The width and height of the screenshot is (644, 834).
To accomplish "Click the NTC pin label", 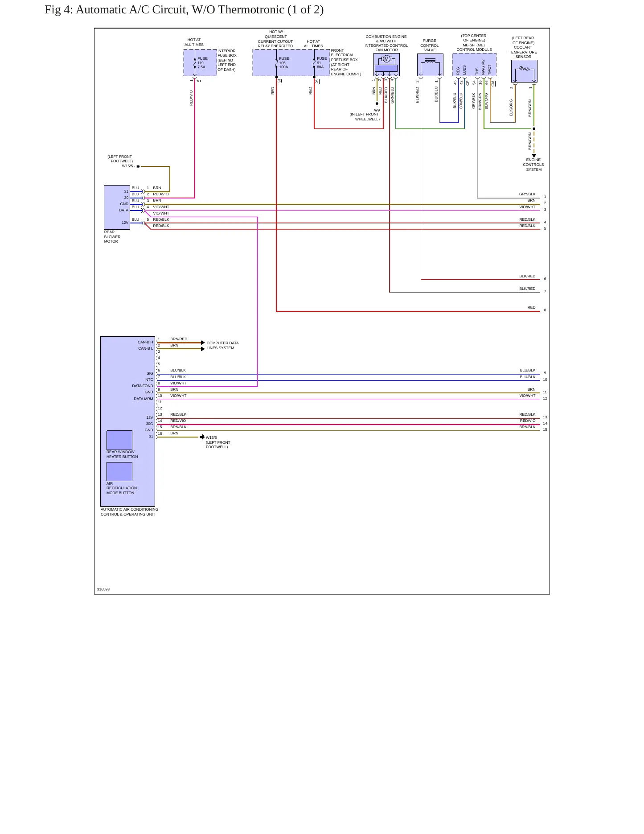I will 149,380.
